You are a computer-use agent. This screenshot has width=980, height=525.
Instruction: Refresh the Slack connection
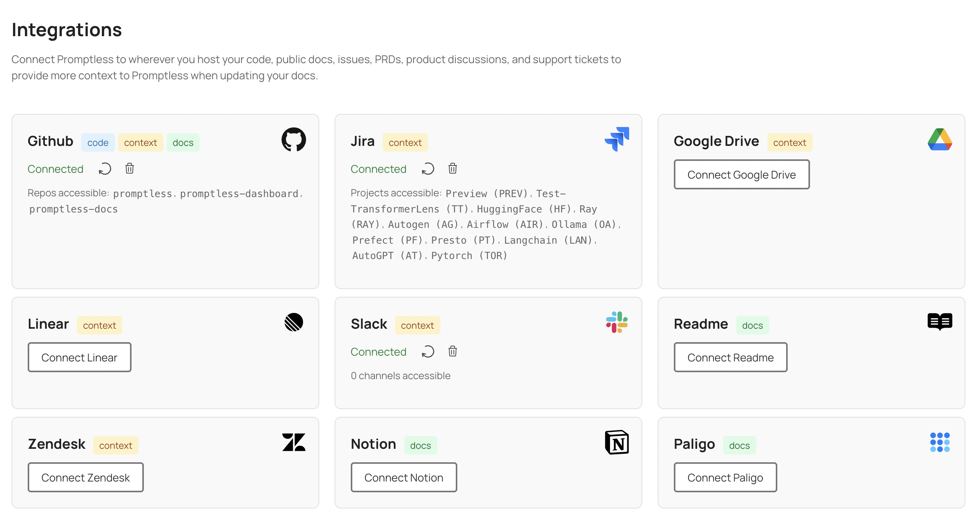pyautogui.click(x=428, y=351)
